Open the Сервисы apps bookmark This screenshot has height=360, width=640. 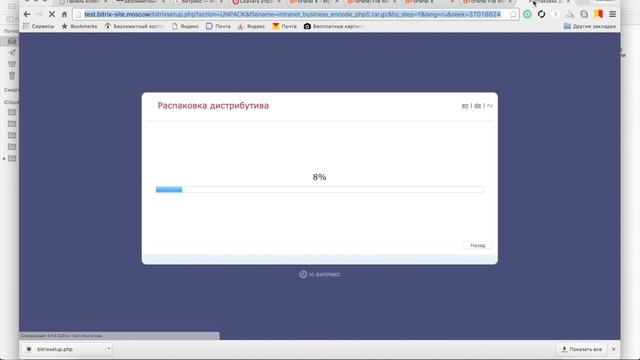(38, 26)
